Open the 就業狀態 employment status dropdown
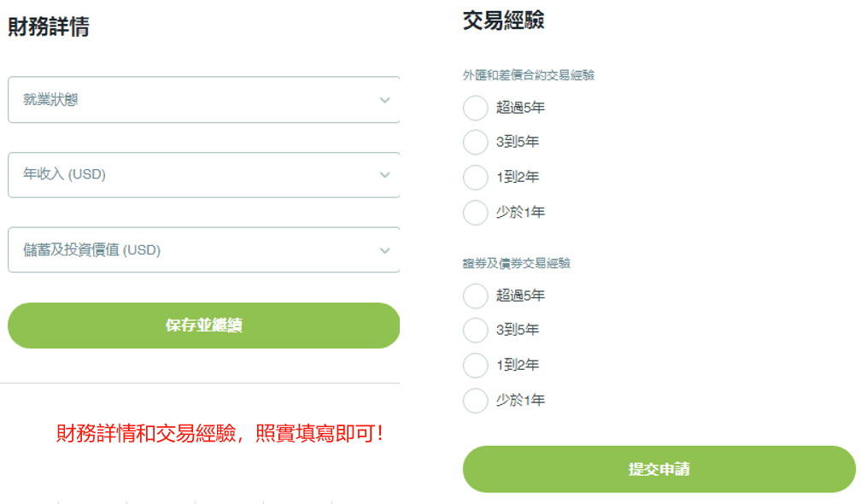The image size is (861, 504). coord(203,99)
